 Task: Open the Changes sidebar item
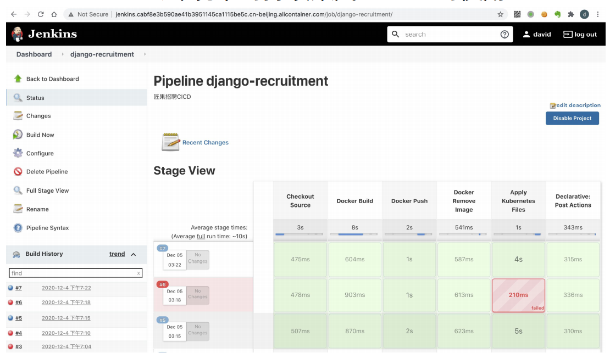coord(38,116)
